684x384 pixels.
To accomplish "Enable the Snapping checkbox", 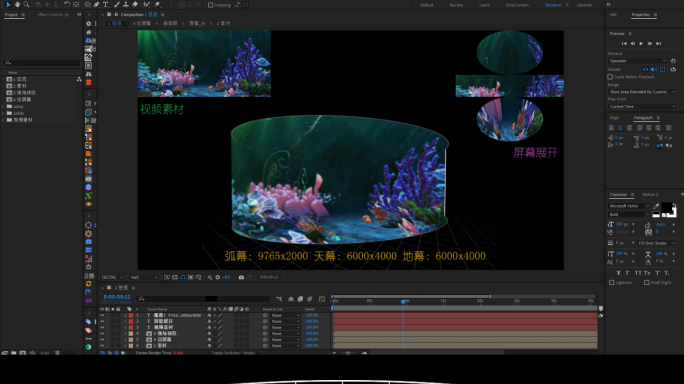I will (x=211, y=5).
